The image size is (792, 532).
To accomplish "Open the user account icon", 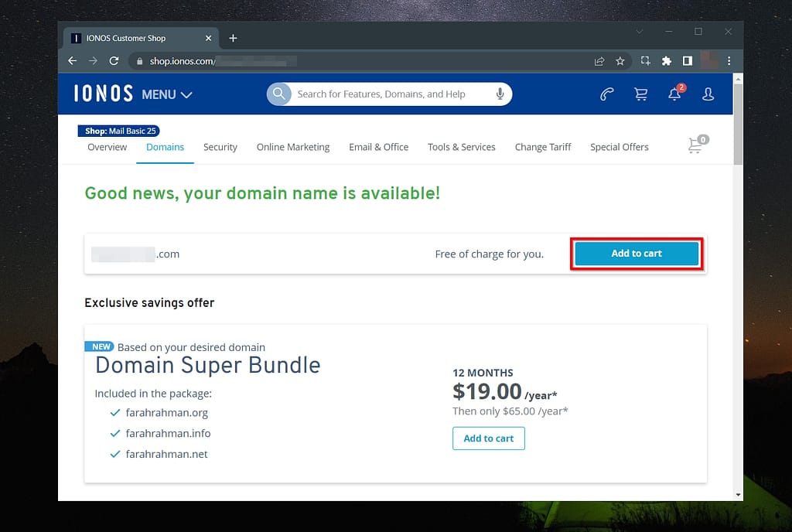I will click(708, 94).
